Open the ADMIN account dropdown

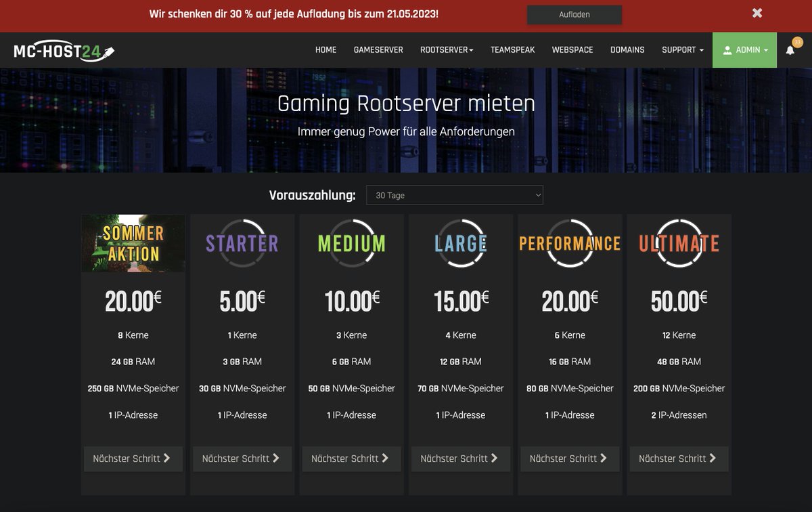[744, 49]
